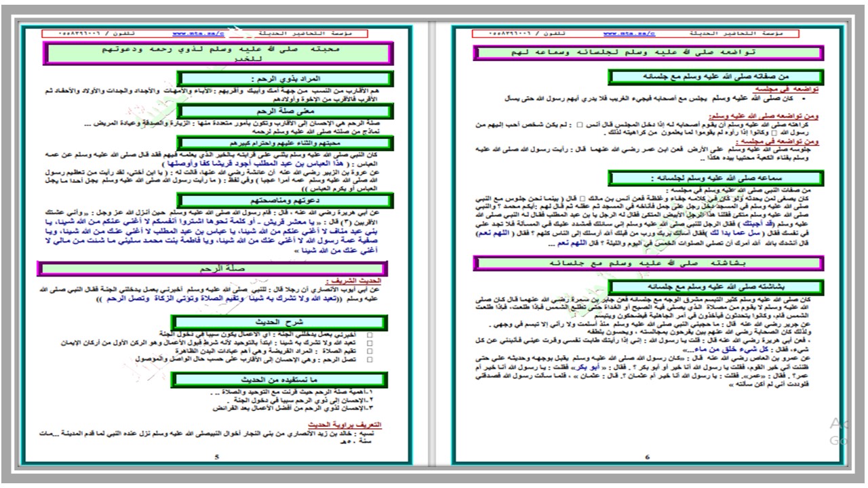Click the page number 6
The height and width of the screenshot is (488, 868).
(x=647, y=457)
